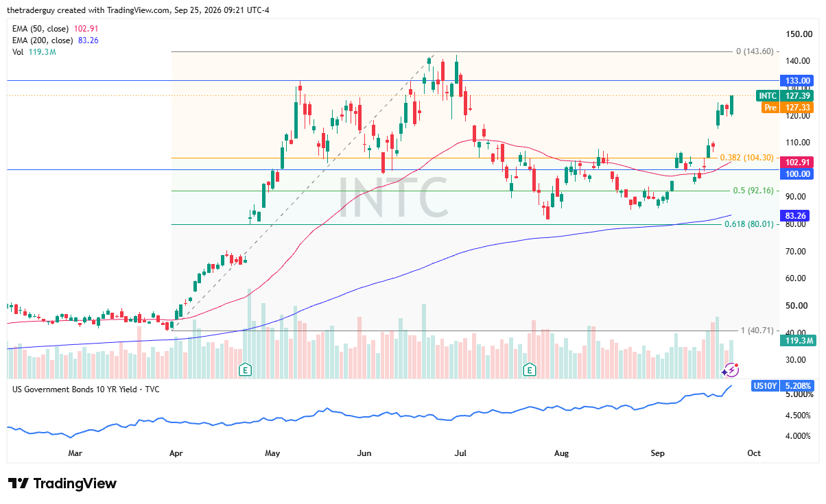Click the earnings 'E' marker in late April
This screenshot has width=826, height=504.
(x=244, y=370)
